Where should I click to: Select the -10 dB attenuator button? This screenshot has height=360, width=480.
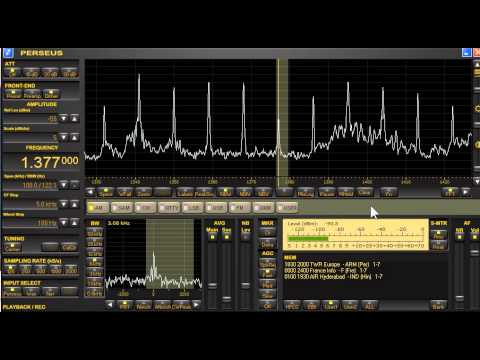(x=31, y=73)
